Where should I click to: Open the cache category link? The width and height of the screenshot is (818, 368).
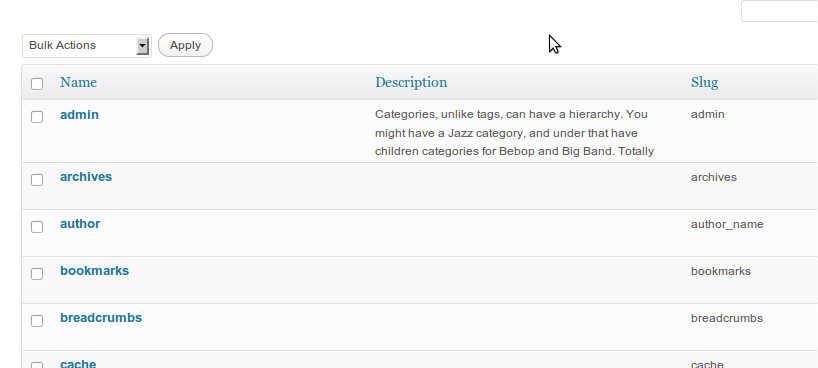coord(78,364)
